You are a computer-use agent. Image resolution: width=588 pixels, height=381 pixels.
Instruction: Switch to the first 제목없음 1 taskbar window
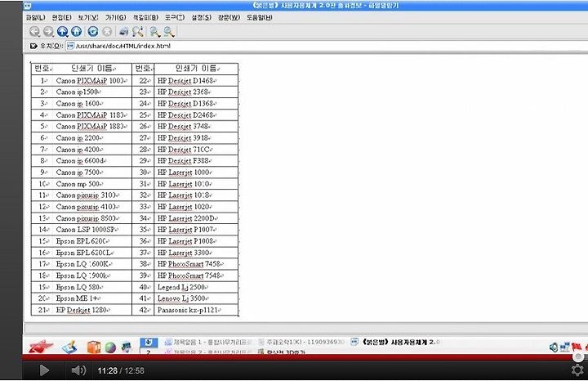click(209, 342)
